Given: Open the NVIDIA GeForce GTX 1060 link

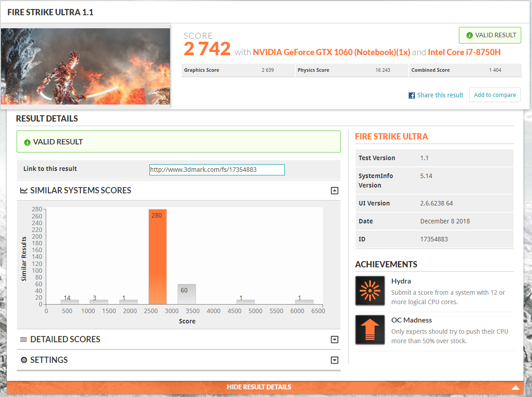Looking at the screenshot, I should (331, 52).
